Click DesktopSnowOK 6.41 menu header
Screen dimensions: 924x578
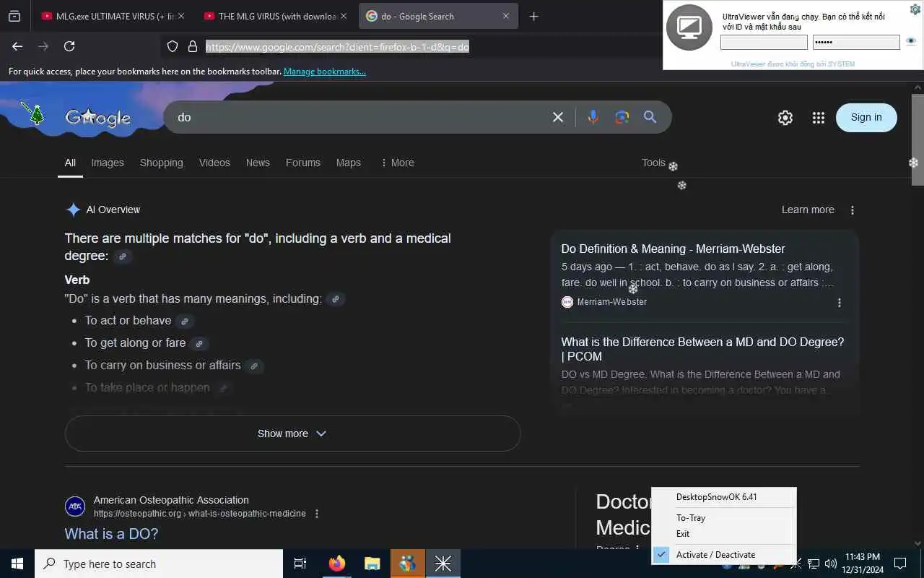724,497
